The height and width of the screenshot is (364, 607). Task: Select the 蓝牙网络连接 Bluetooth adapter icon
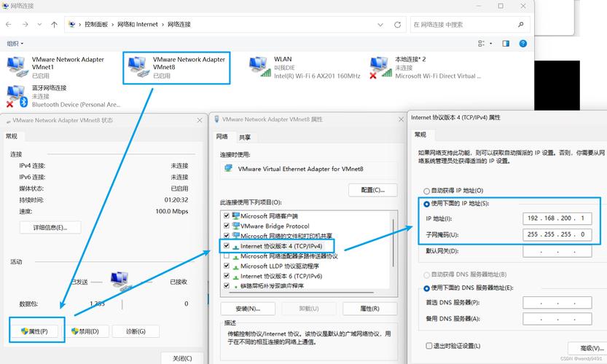pyautogui.click(x=17, y=96)
